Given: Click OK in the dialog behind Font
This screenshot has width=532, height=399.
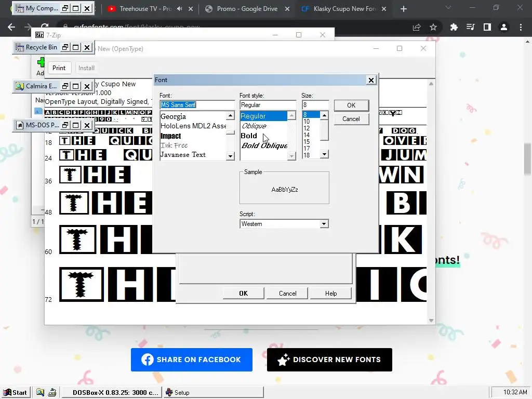Looking at the screenshot, I should click(243, 294).
